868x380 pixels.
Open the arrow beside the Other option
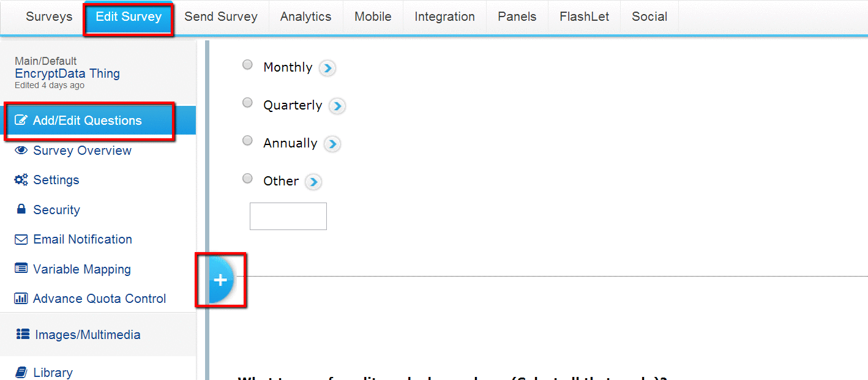click(x=313, y=182)
